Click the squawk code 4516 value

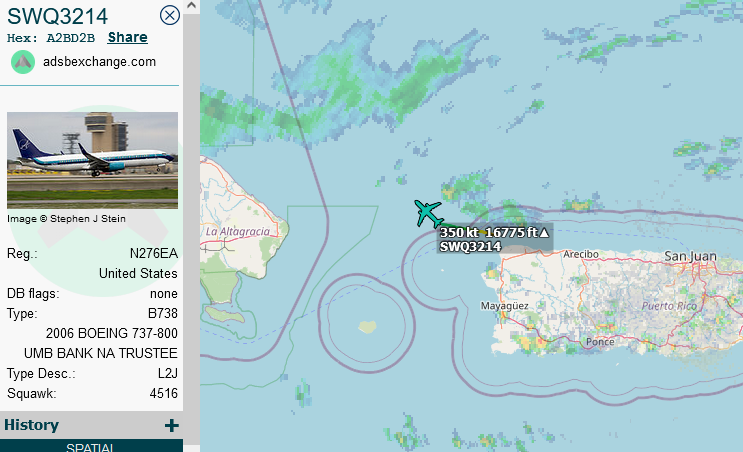pos(163,394)
